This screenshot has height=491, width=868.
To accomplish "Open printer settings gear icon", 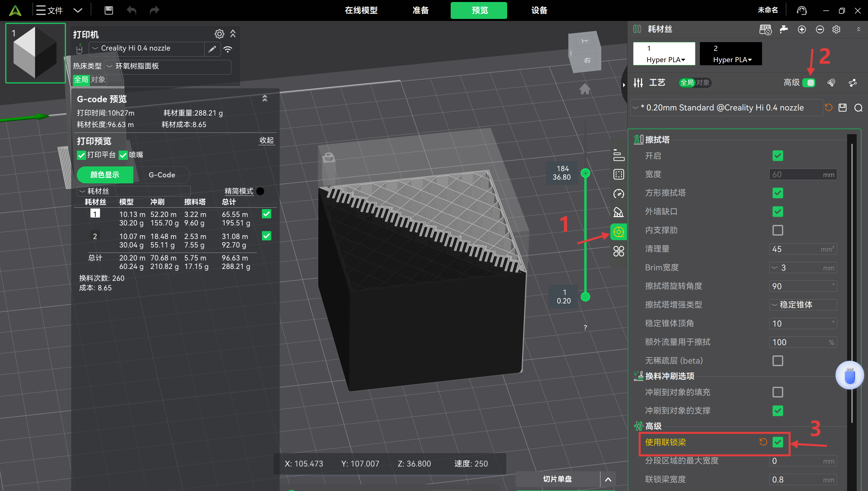I will point(219,34).
